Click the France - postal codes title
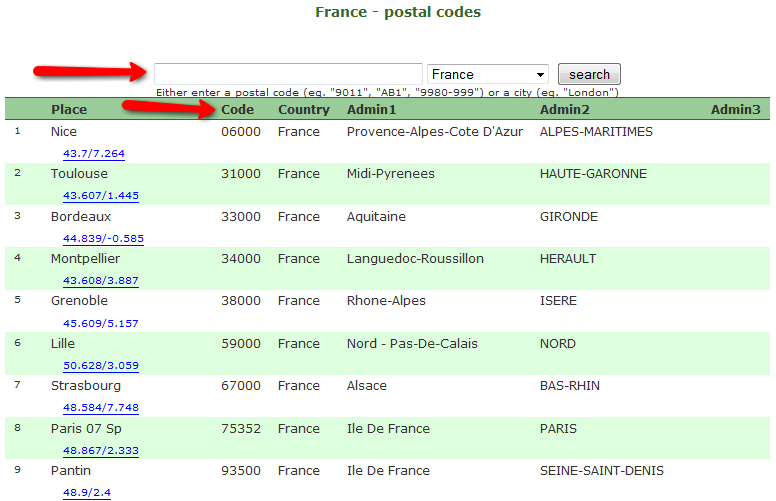Screen dimensions: 776x501 (x=398, y=12)
